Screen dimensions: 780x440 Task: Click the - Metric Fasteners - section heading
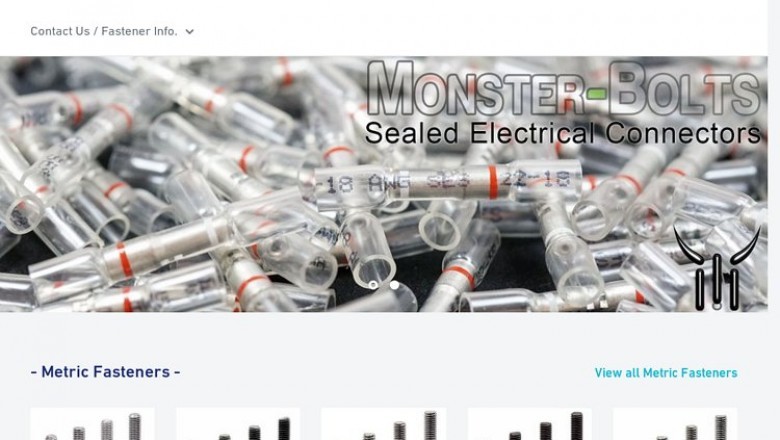pyautogui.click(x=105, y=372)
